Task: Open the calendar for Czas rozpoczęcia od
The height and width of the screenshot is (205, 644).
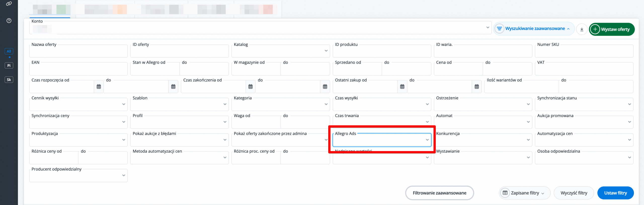Action: (x=99, y=87)
